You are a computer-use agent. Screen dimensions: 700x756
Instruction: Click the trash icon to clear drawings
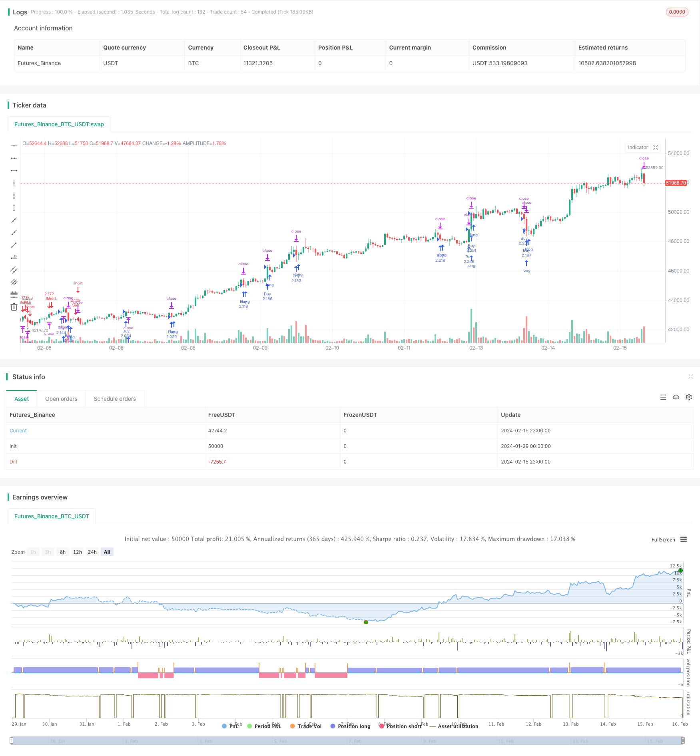coord(14,307)
